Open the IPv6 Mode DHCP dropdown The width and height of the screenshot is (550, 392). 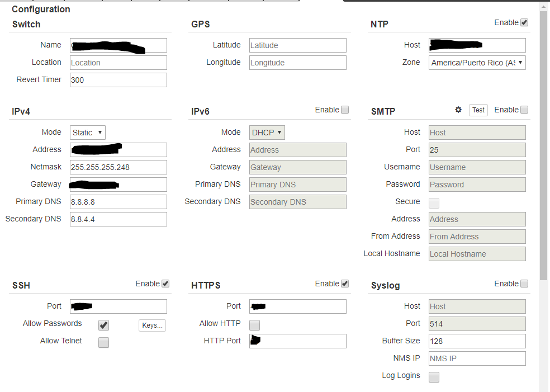(x=267, y=133)
